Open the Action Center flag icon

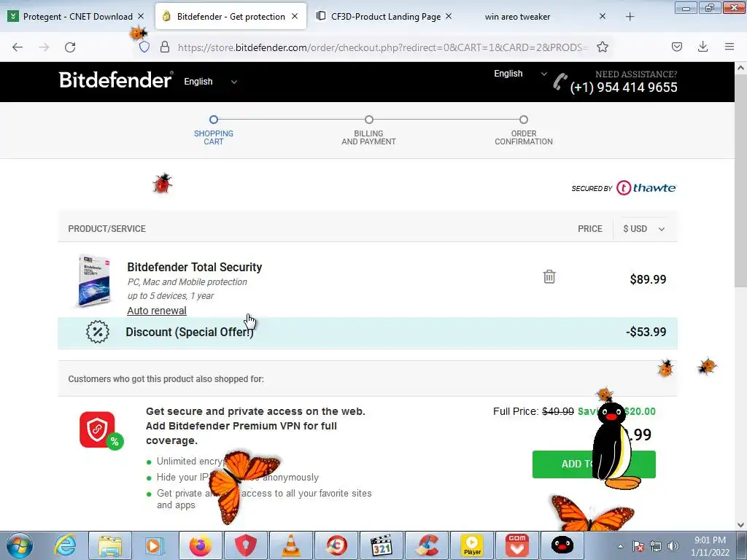638,546
